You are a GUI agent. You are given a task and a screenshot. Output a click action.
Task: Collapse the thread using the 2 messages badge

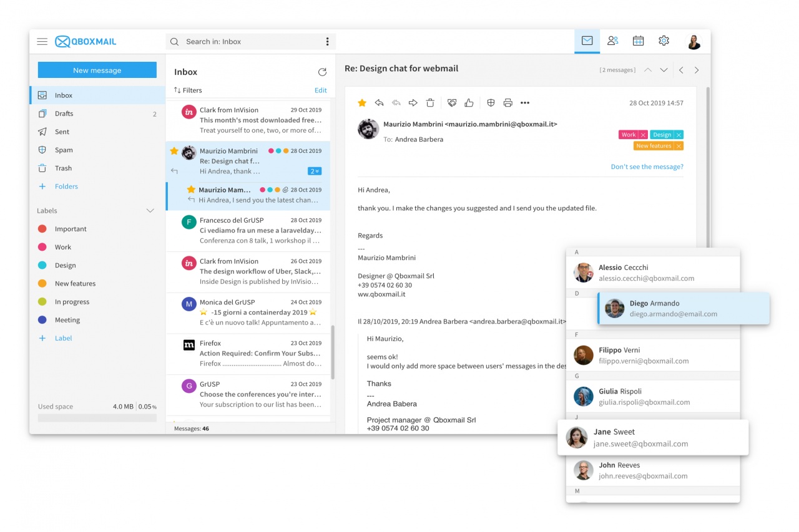(315, 171)
